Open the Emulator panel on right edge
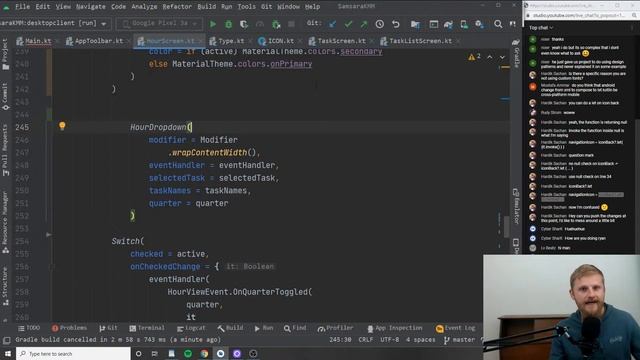640x360 pixels. (516, 206)
